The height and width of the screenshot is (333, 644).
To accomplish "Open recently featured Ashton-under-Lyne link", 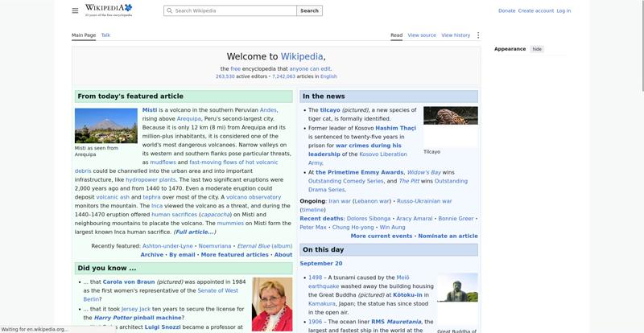I will [x=167, y=246].
